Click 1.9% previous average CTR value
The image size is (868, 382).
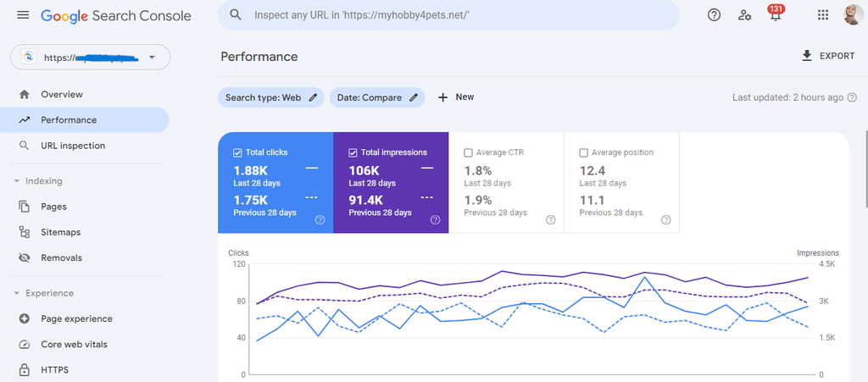(478, 200)
